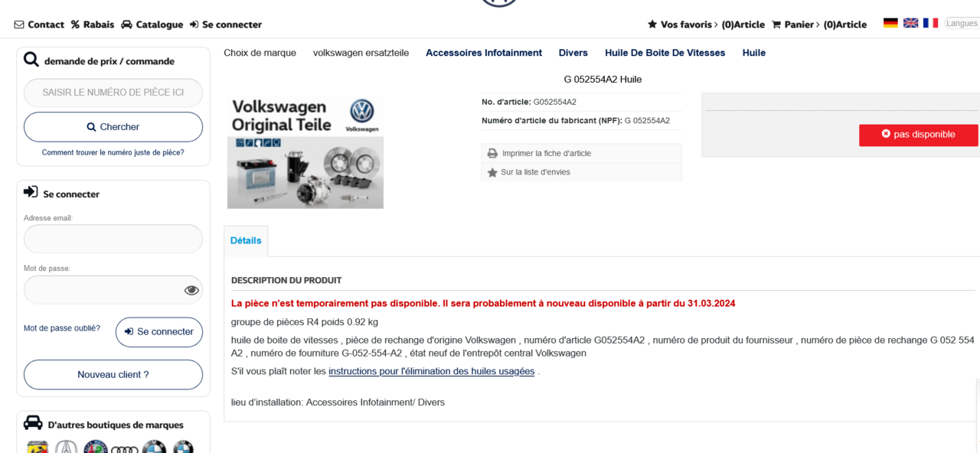Open Catalogue from the top menu
Screen dimensions: 980x453
152,24
